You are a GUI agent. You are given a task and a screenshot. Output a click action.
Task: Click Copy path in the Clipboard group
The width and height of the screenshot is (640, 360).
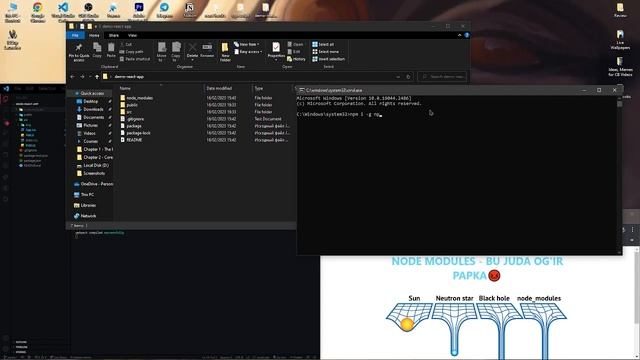(x=131, y=52)
